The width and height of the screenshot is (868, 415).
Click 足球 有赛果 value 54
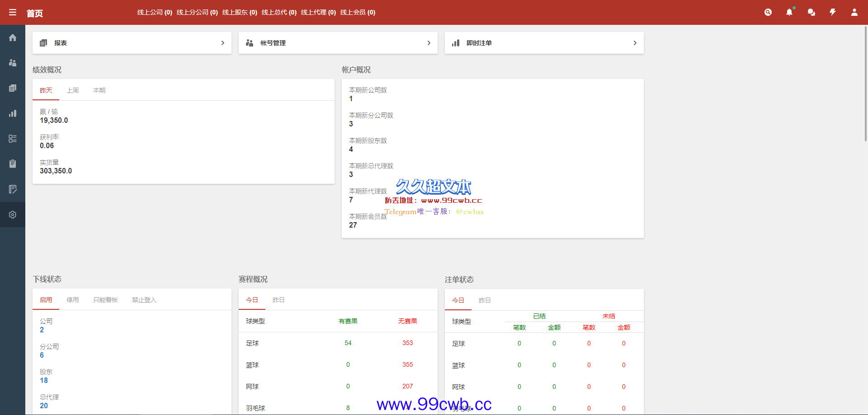(348, 343)
